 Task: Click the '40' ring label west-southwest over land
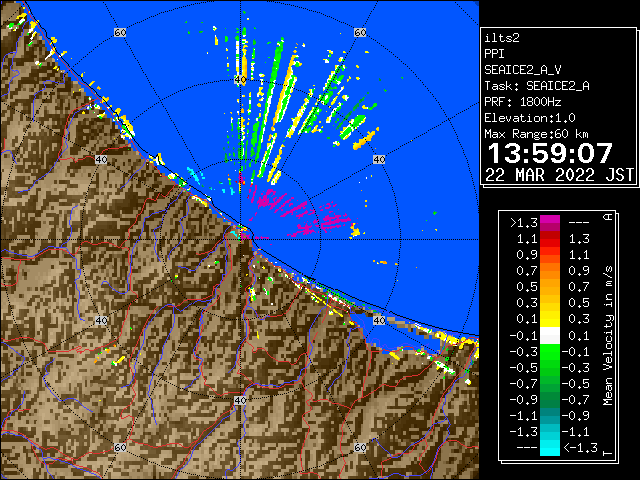101,321
